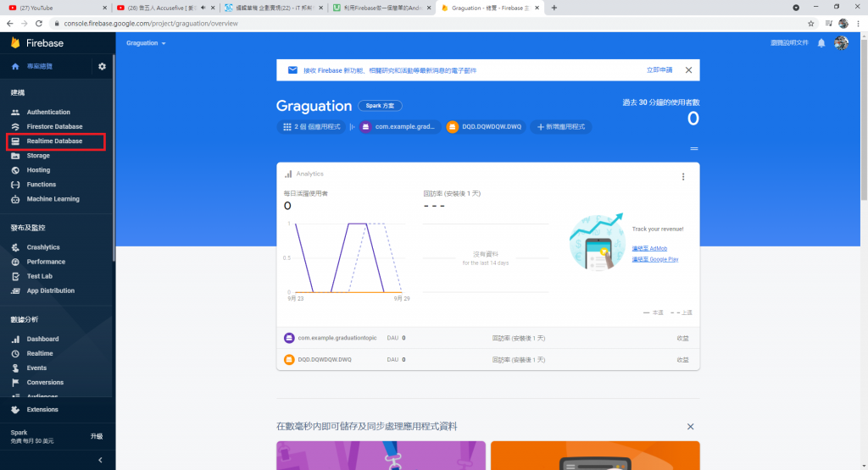This screenshot has width=868, height=470.
Task: Click 新增應用程式 add app button
Action: 561,127
